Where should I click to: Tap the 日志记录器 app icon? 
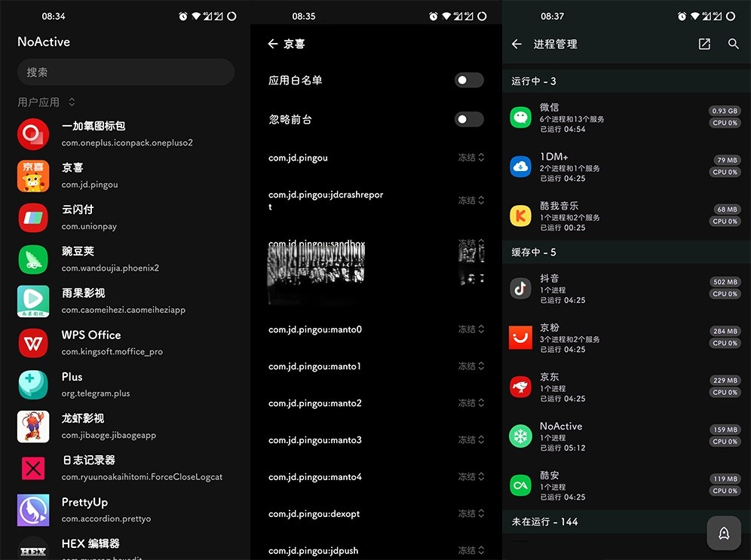pos(33,468)
